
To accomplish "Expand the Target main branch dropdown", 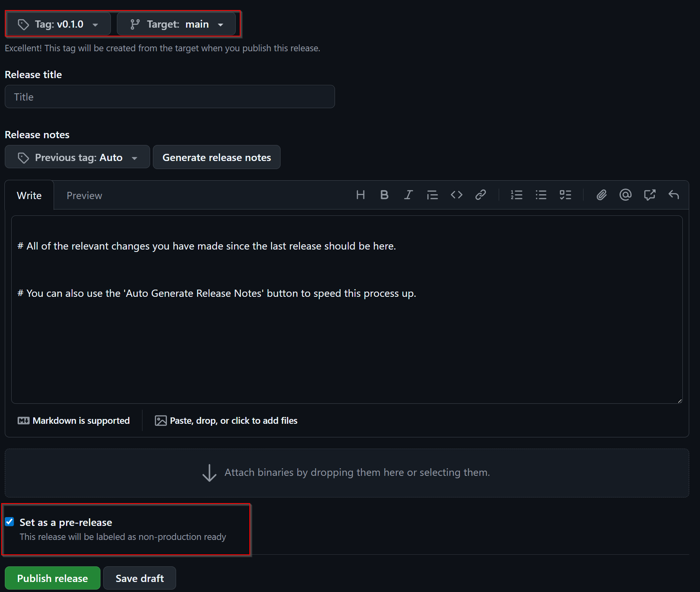I will tap(176, 24).
